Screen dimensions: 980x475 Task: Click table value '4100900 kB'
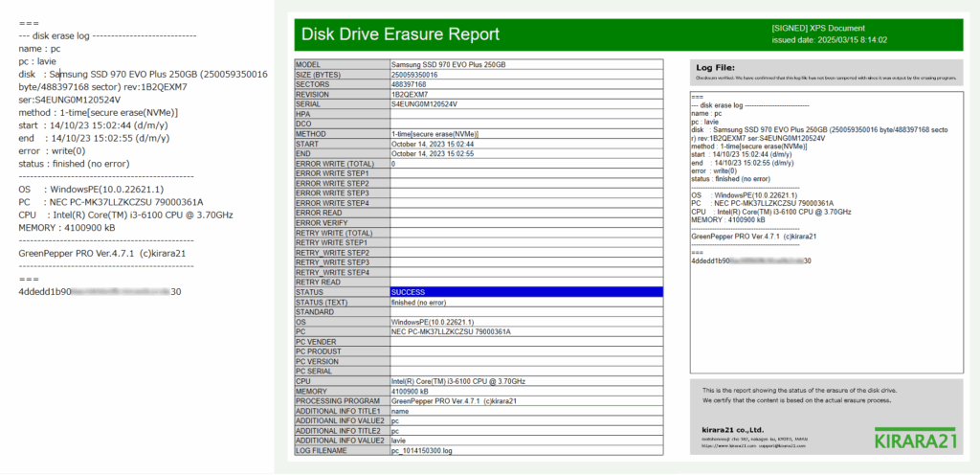[x=410, y=392]
